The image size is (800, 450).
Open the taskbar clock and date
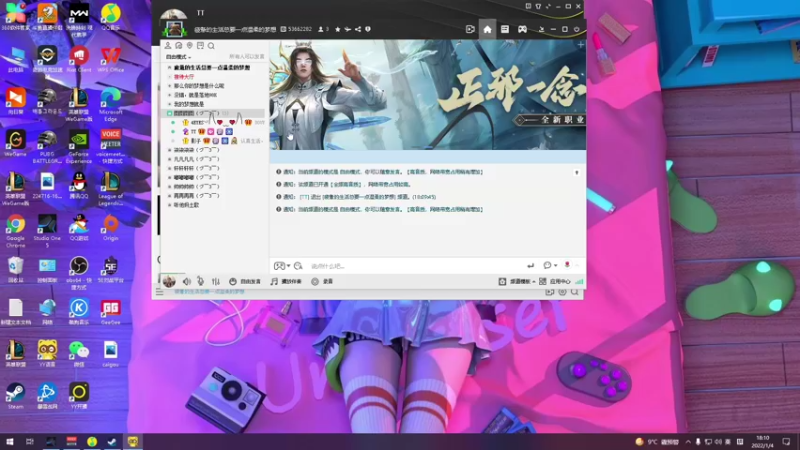(x=762, y=441)
